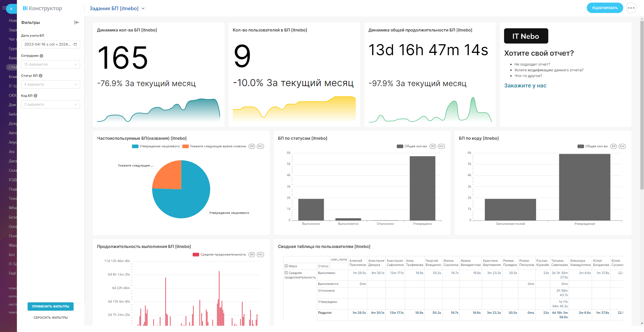This screenshot has width=644, height=332.
Task: Collapse the Фильтры panel arrow icon
Action: click(x=77, y=22)
